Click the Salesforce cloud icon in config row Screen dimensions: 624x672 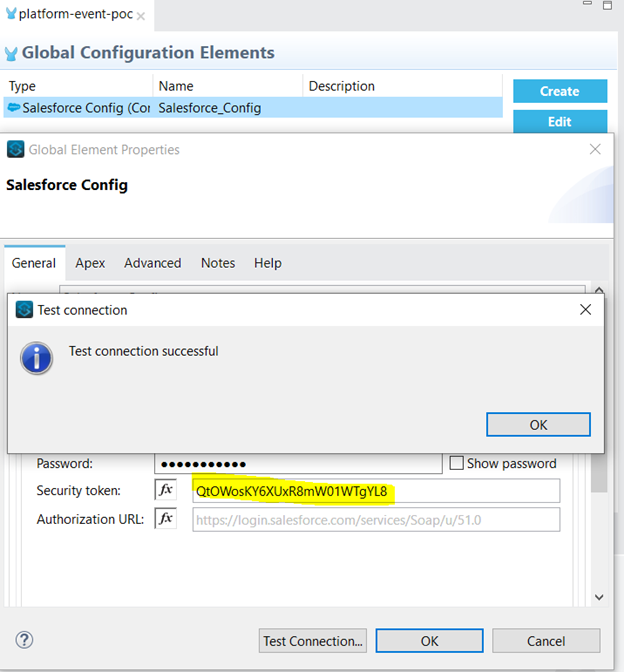click(x=14, y=107)
